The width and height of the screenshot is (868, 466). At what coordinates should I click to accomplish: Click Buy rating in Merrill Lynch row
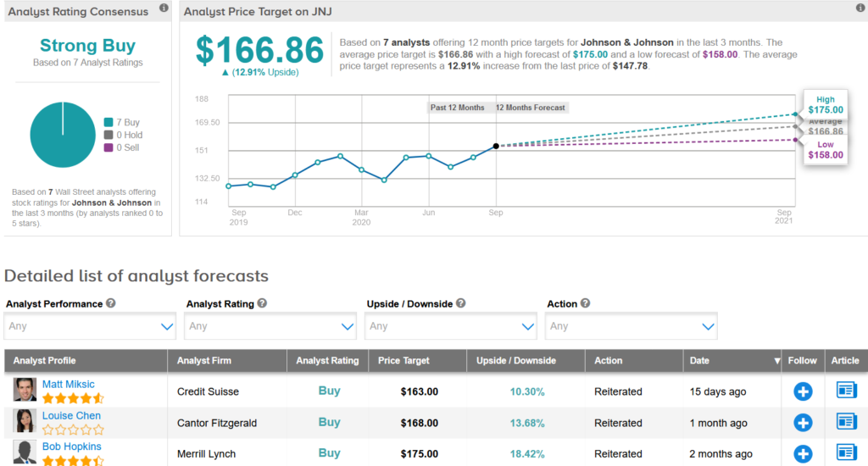[x=330, y=453]
